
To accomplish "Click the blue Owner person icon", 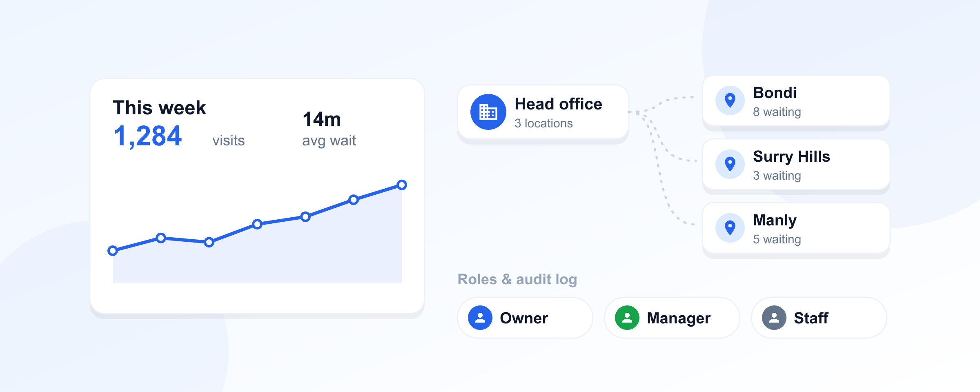I will pyautogui.click(x=480, y=318).
